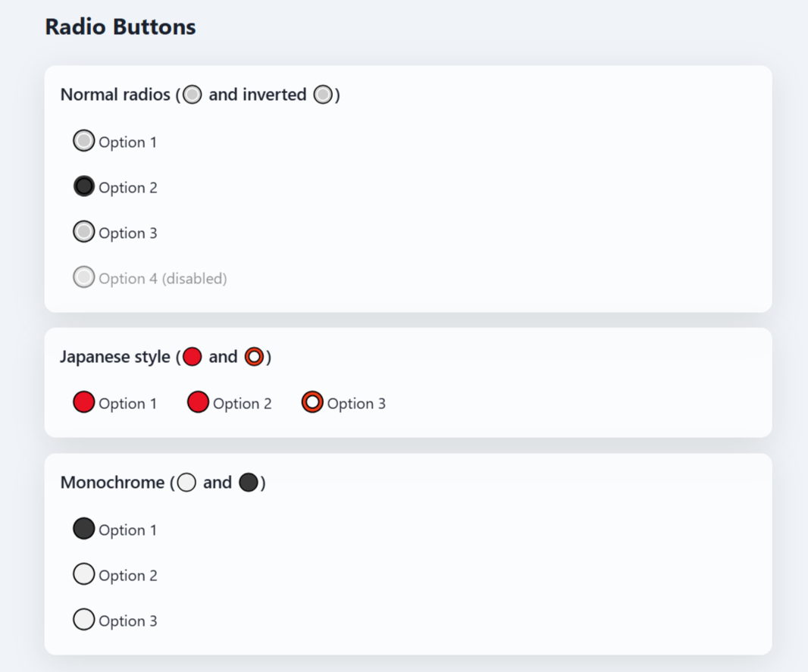808x672 pixels.
Task: Select Option 3 in Monochrome group
Action: click(x=84, y=619)
